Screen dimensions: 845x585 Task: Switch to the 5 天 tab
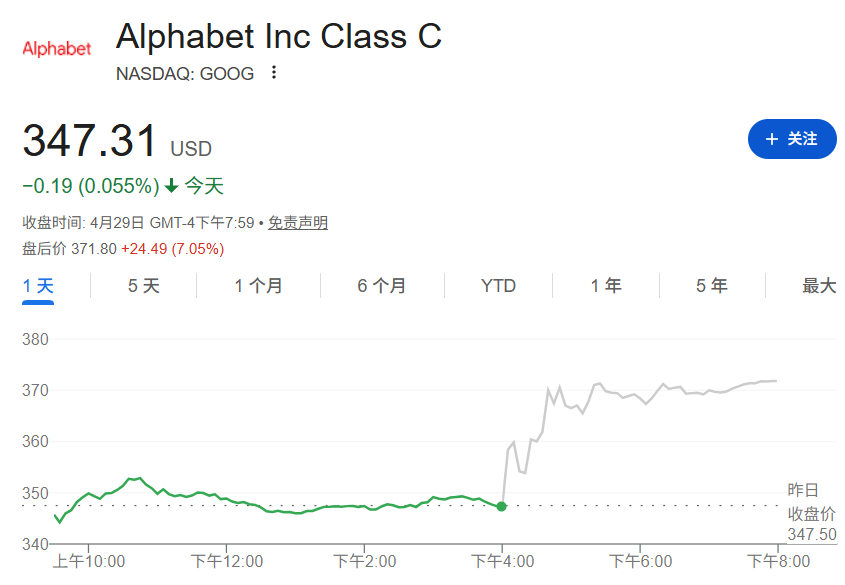coord(143,286)
